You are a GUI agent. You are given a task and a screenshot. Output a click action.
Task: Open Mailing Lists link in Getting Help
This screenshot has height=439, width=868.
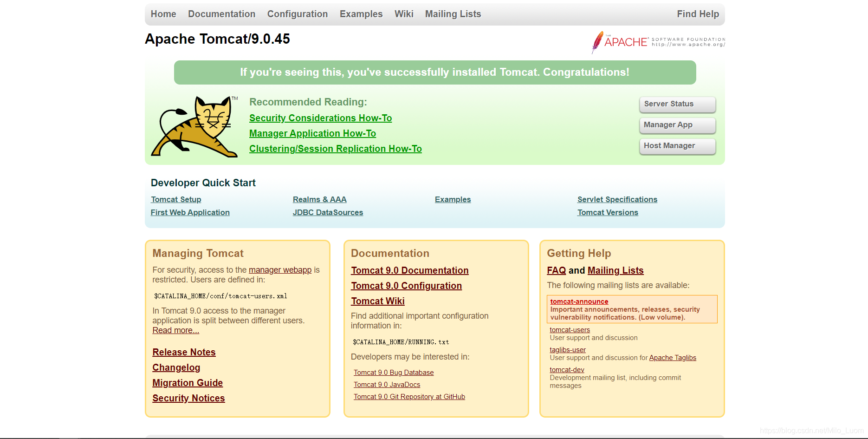click(x=615, y=270)
